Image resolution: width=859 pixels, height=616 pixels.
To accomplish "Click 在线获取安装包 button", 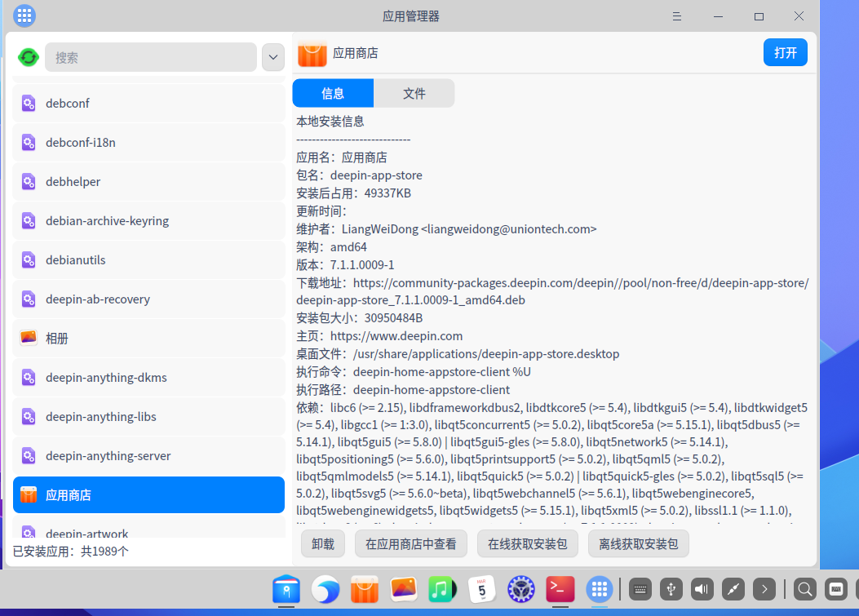I will tap(528, 543).
